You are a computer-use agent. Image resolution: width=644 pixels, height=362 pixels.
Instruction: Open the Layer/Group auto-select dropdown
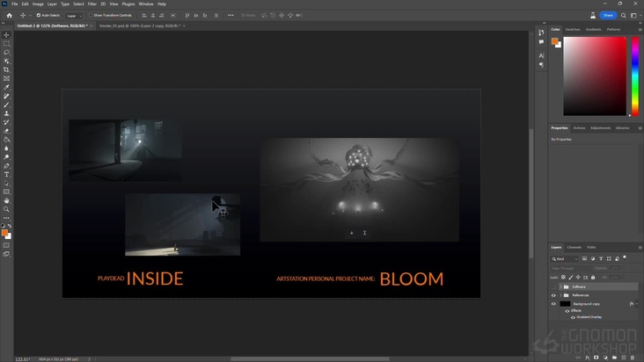tap(74, 15)
